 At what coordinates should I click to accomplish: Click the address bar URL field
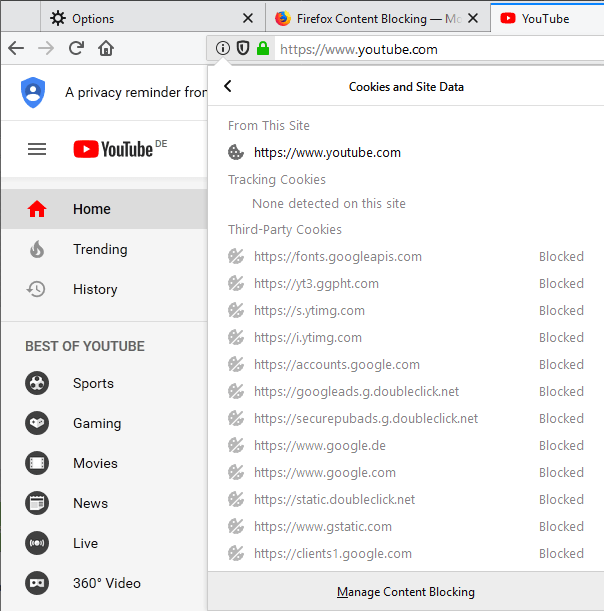click(x=440, y=49)
